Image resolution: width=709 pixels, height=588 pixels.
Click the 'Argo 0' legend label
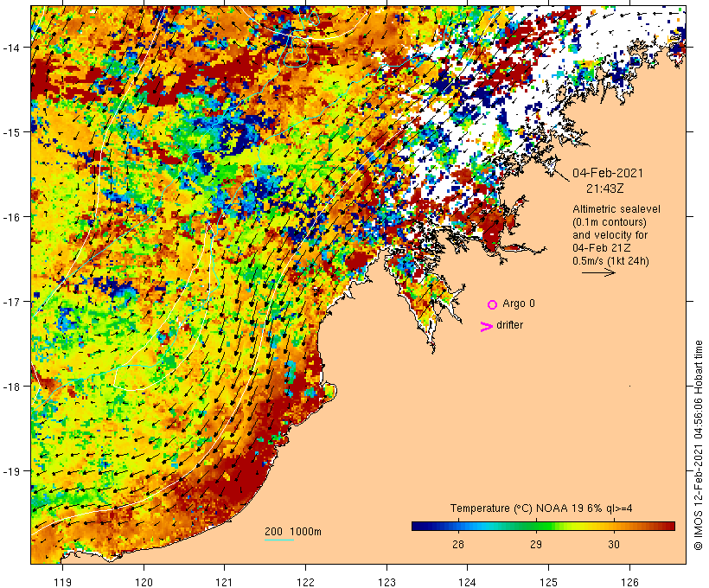pyautogui.click(x=519, y=304)
